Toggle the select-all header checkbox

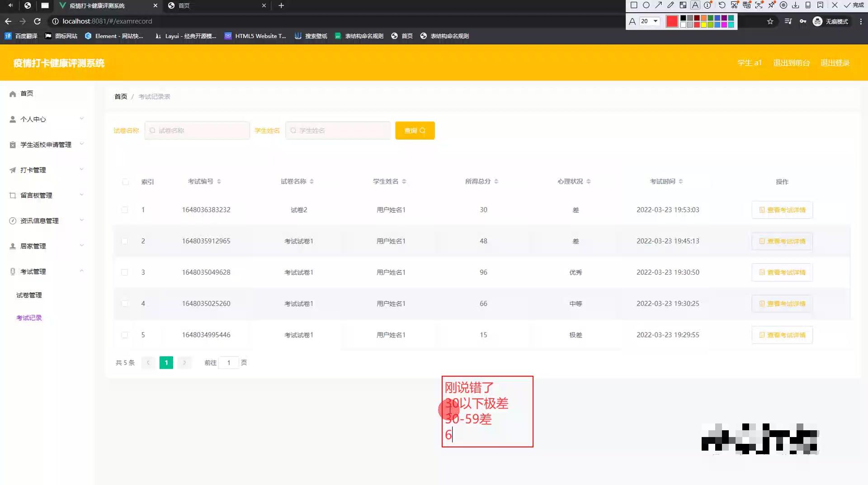tap(125, 182)
